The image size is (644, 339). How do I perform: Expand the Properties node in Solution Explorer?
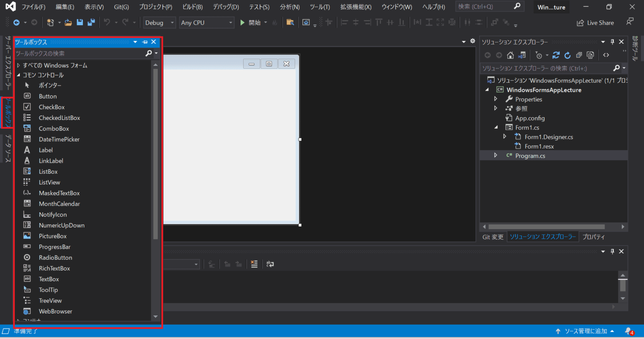coord(496,99)
